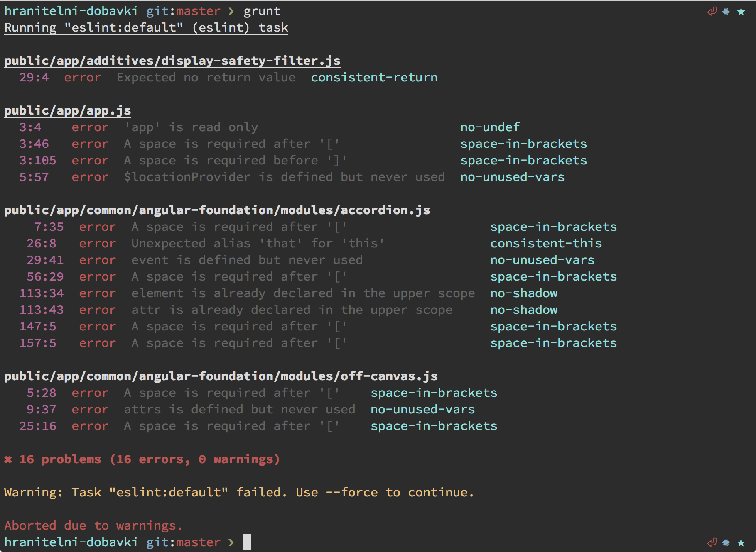Click the Running "eslint:default" task line
Screen dimensions: 756x552
coord(146,28)
